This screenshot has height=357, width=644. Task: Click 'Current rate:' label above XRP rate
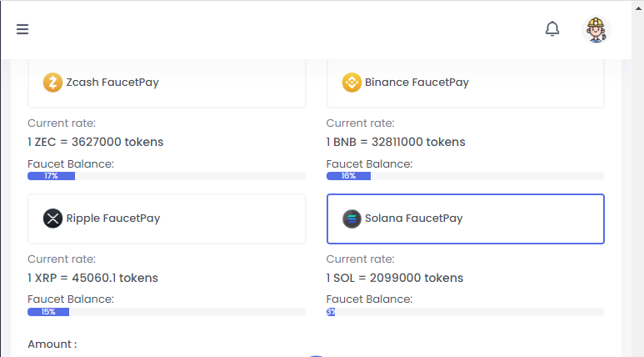(x=62, y=259)
